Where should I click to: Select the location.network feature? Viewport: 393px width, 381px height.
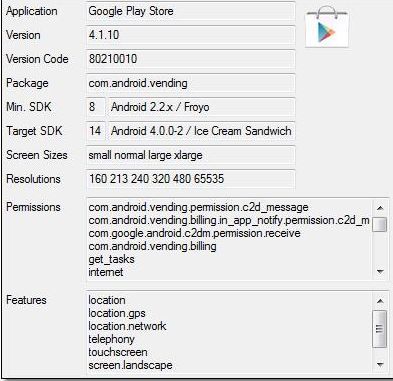(127, 326)
